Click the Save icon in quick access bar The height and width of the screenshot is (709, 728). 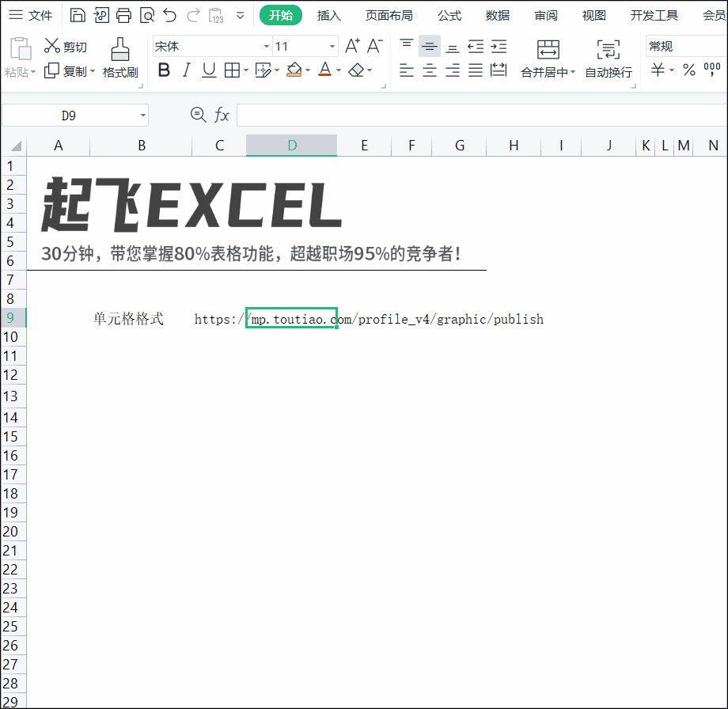[78, 15]
